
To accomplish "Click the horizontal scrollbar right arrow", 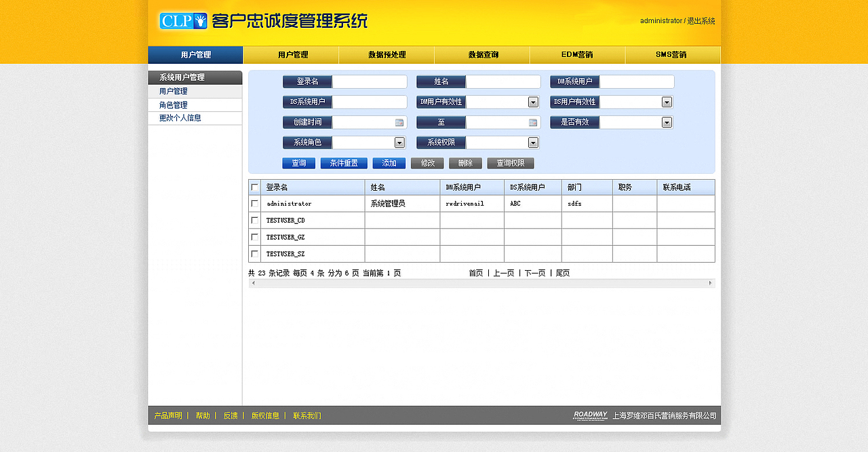I will (710, 283).
